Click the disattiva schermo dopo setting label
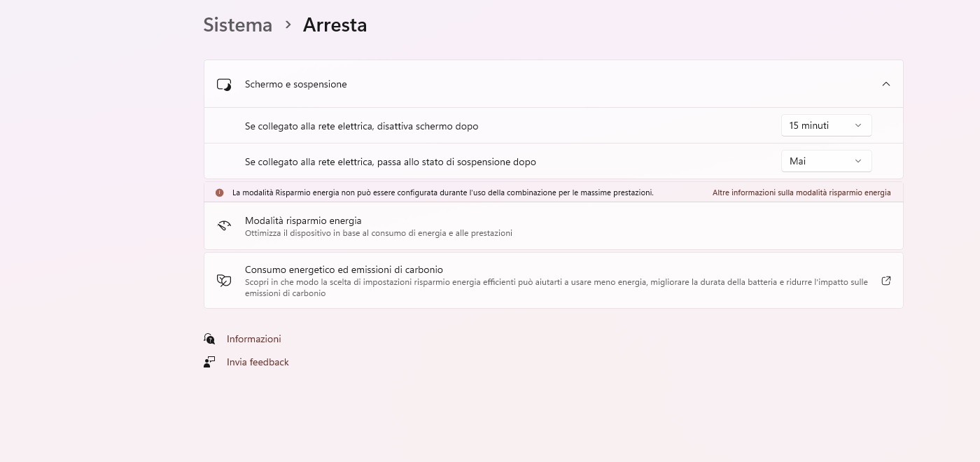This screenshot has height=462, width=980. tap(361, 126)
